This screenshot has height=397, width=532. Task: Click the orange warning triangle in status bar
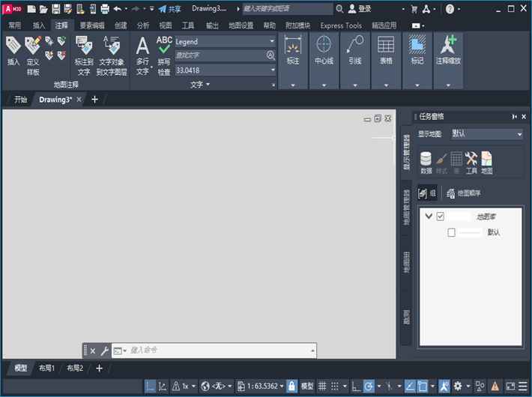pyautogui.click(x=495, y=387)
